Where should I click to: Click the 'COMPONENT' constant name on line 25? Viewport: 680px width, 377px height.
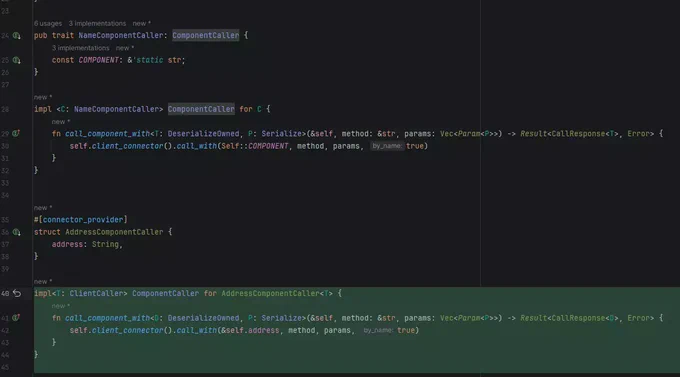(x=98, y=60)
